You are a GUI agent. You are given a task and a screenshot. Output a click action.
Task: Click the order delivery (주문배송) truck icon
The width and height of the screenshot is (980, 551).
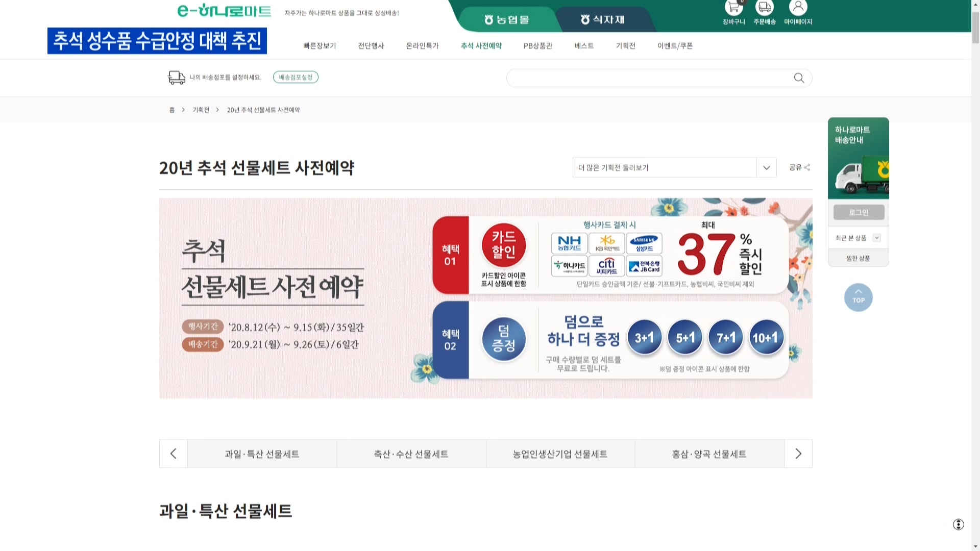pos(764,8)
